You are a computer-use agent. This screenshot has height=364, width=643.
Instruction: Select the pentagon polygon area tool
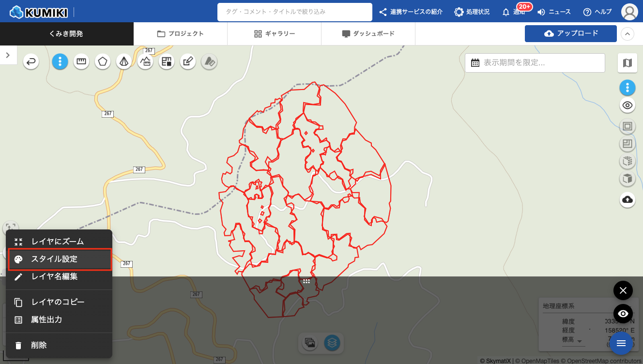(103, 61)
